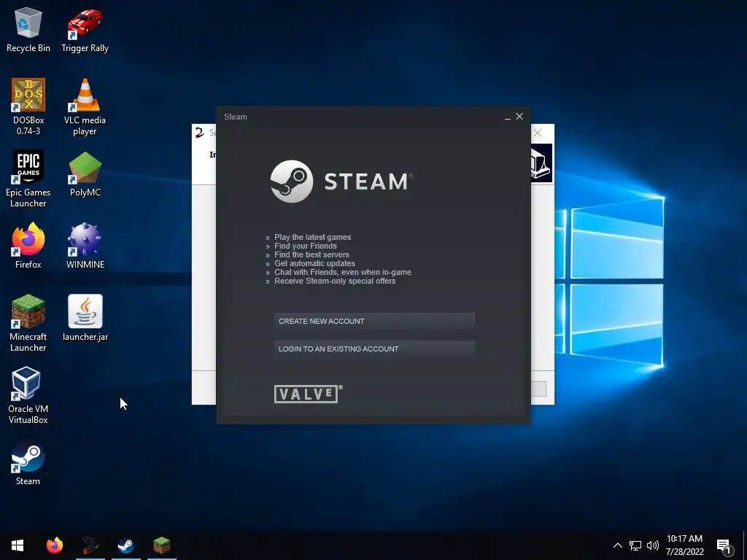This screenshot has width=747, height=560.
Task: Click the computer icon in installer window
Action: [542, 163]
